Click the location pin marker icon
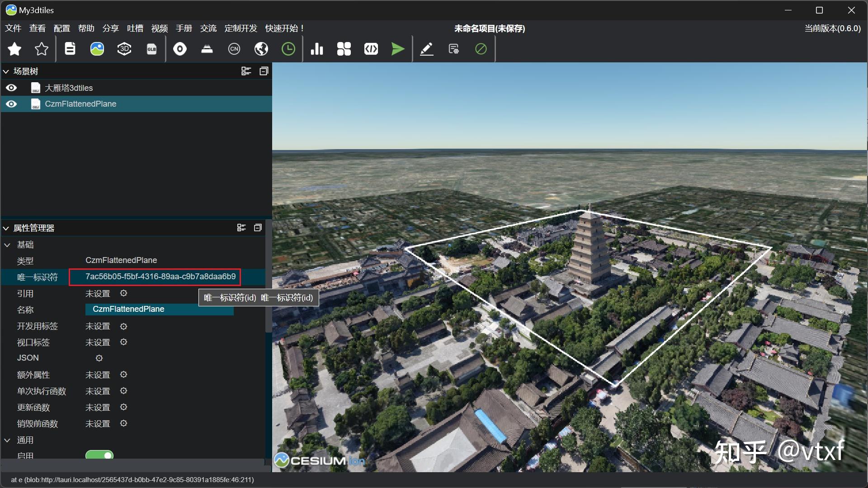The height and width of the screenshot is (488, 868). coord(180,49)
